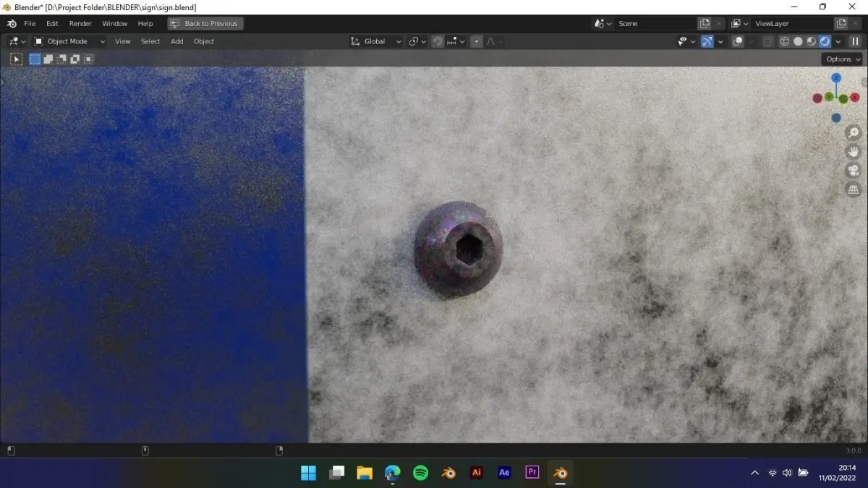The width and height of the screenshot is (868, 488).
Task: Select the invert selection mode icon
Action: click(75, 59)
